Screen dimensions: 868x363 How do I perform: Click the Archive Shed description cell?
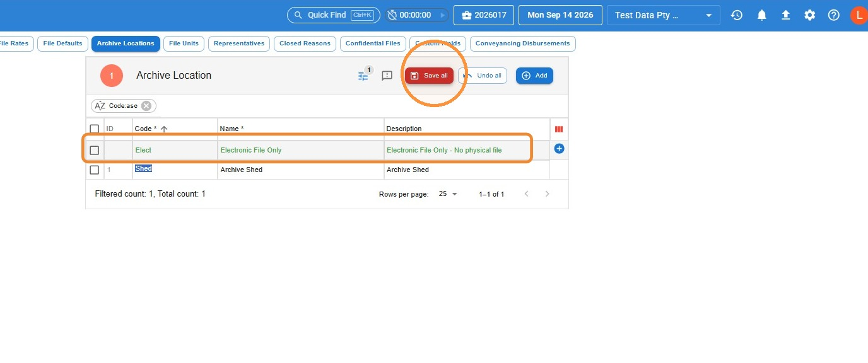pyautogui.click(x=467, y=170)
